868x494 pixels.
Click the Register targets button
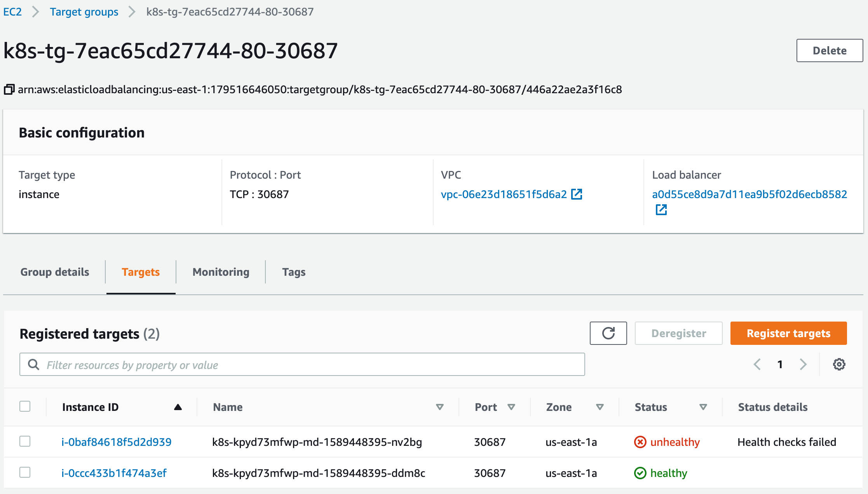coord(788,333)
